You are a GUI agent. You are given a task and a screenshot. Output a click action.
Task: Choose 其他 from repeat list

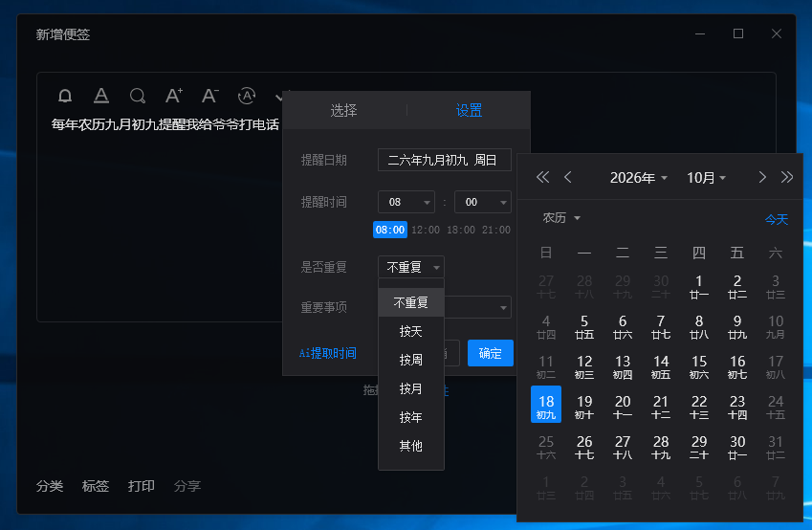411,446
